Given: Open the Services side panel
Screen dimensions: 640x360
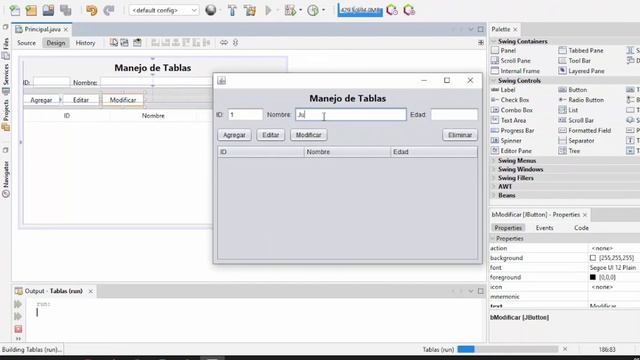Looking at the screenshot, I should (x=6, y=80).
